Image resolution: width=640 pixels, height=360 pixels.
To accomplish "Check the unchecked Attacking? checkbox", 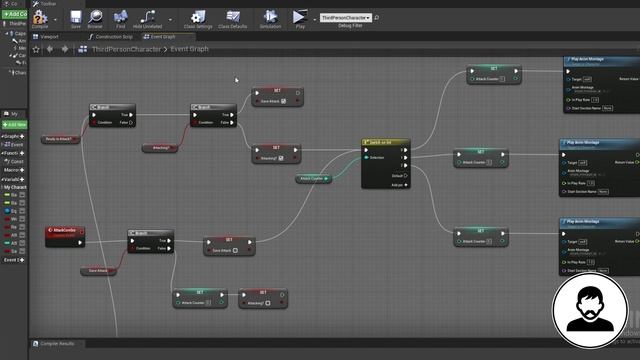I will pyautogui.click(x=268, y=303).
